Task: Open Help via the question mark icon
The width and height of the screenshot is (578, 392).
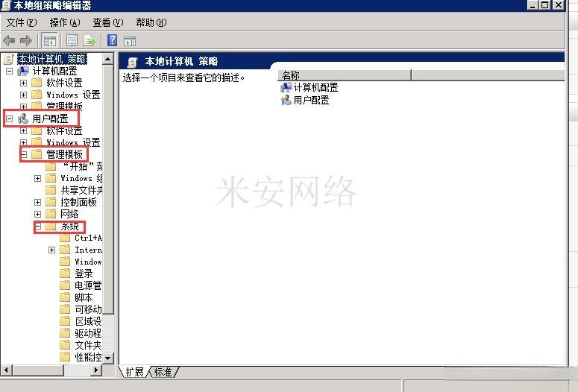Action: coord(112,40)
